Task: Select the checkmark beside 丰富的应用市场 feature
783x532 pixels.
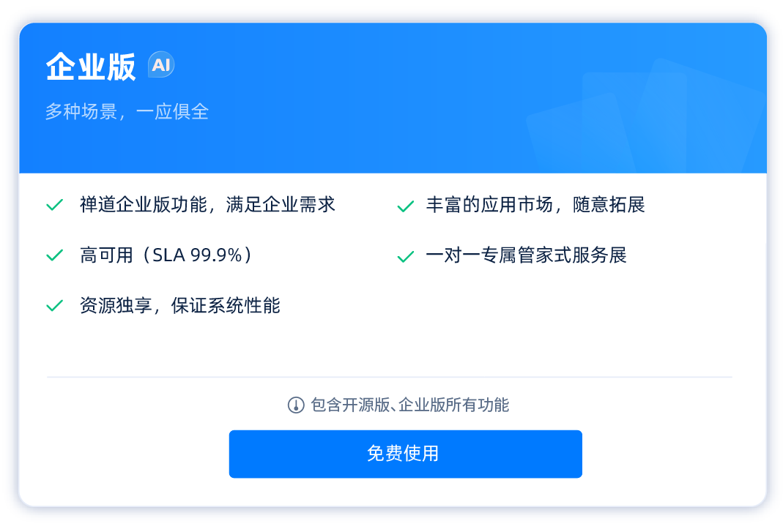Action: point(405,205)
